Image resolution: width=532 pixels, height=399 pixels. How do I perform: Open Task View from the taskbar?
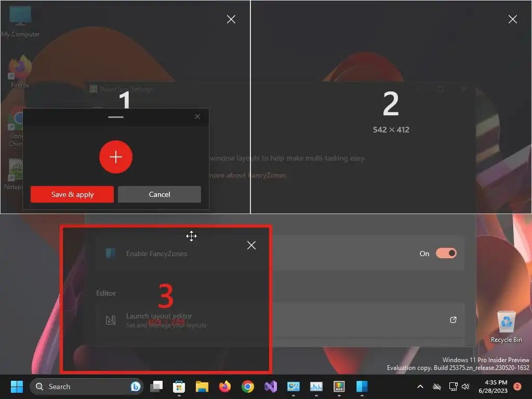(156, 387)
